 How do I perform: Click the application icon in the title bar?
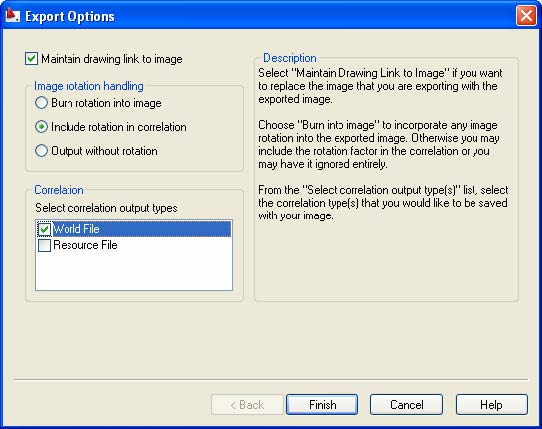(13, 16)
